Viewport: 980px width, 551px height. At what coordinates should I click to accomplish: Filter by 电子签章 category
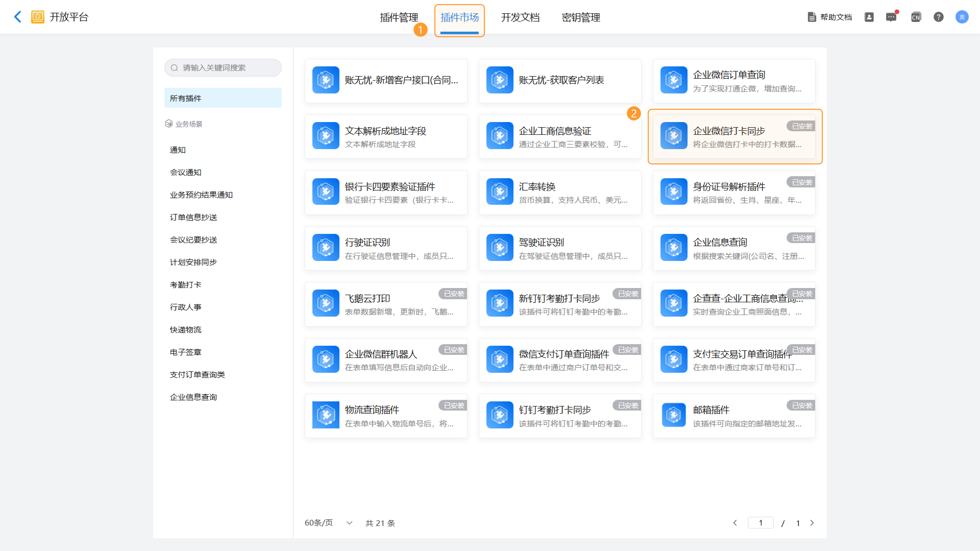click(186, 352)
